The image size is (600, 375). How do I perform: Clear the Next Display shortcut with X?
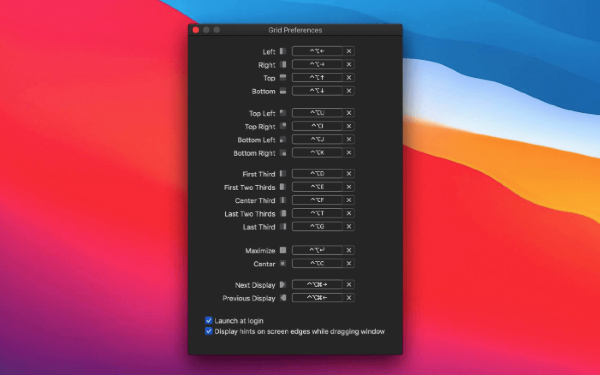tap(349, 284)
